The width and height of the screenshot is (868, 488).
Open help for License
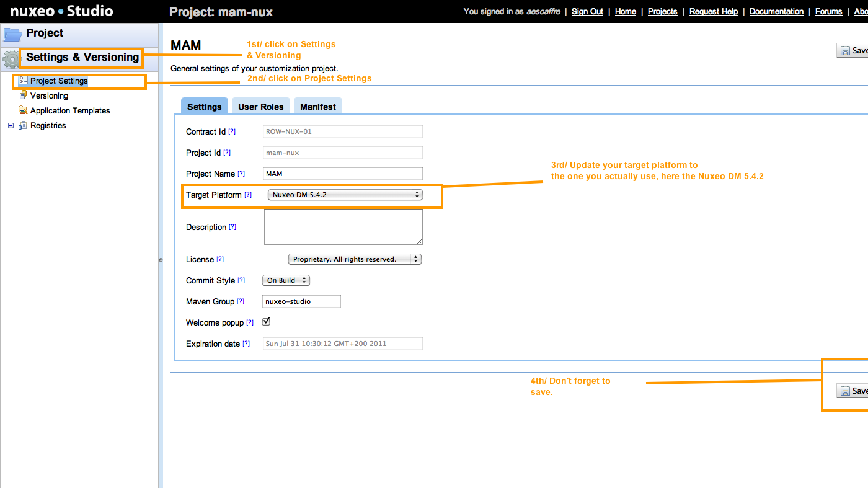(220, 259)
